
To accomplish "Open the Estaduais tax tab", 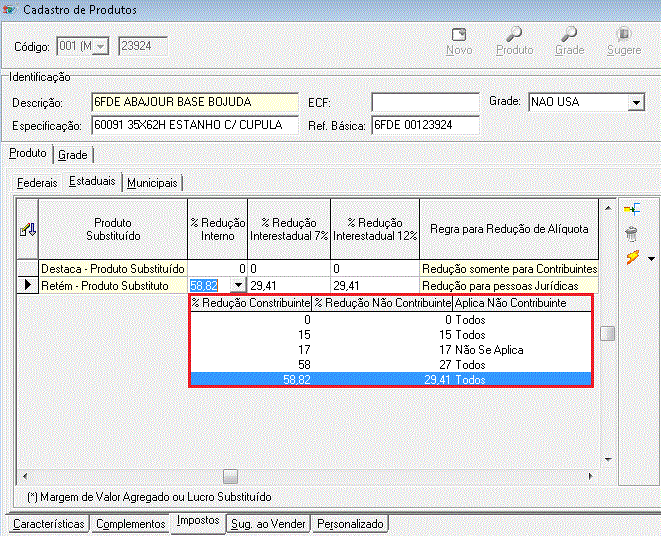I will 92,181.
